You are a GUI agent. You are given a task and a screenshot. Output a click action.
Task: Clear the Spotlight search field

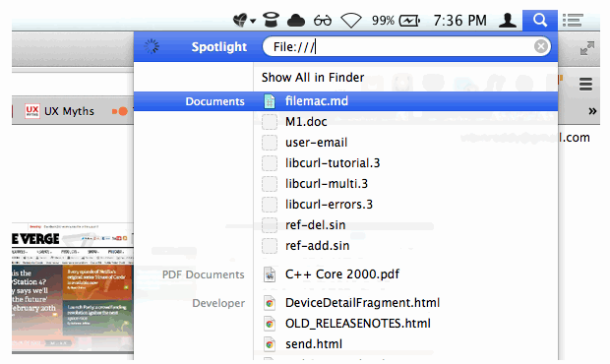[x=541, y=46]
